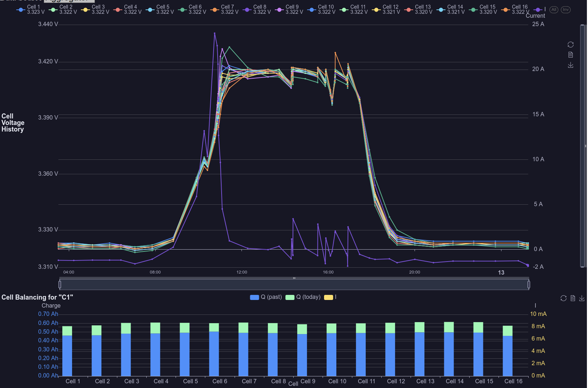Download the Cell Balancing chart image
This screenshot has width=588, height=388.
582,298
